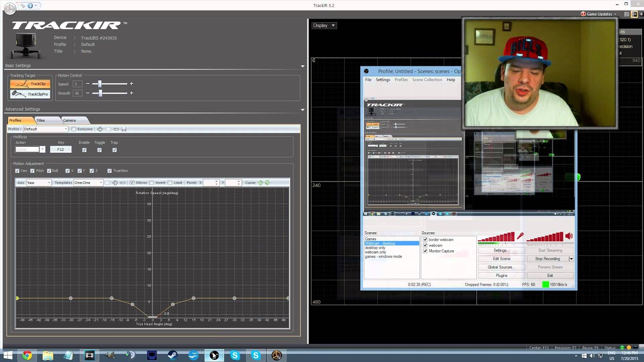Copy the current profile via copy icon

108,129
